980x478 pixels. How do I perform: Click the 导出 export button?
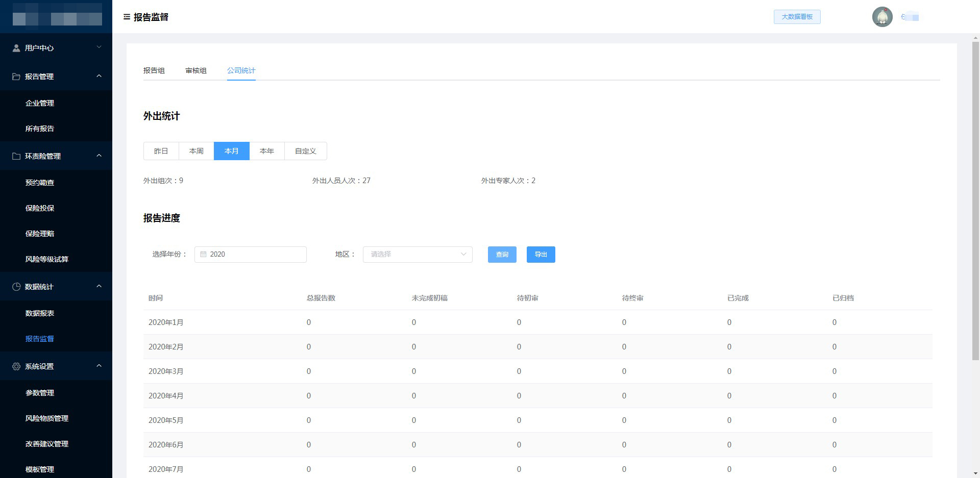(x=541, y=255)
